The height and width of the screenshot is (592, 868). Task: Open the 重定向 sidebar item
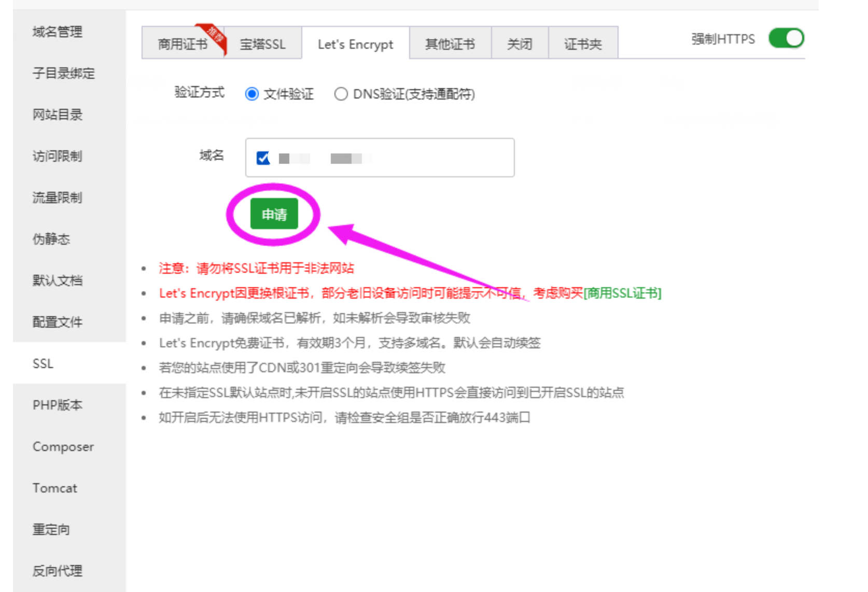69,529
